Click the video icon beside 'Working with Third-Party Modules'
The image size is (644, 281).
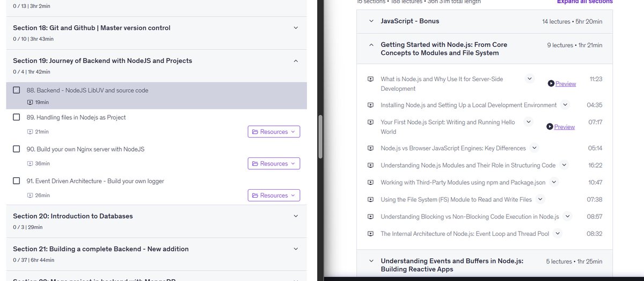point(370,182)
